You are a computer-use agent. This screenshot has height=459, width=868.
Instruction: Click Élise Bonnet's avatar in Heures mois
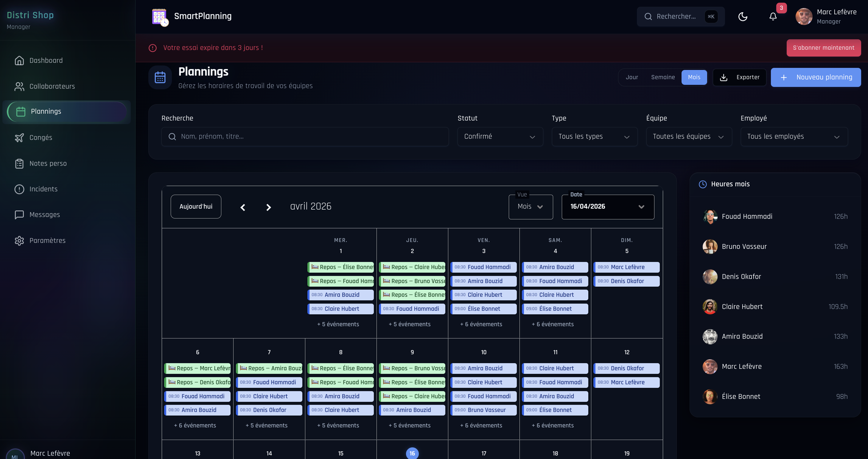(x=710, y=397)
